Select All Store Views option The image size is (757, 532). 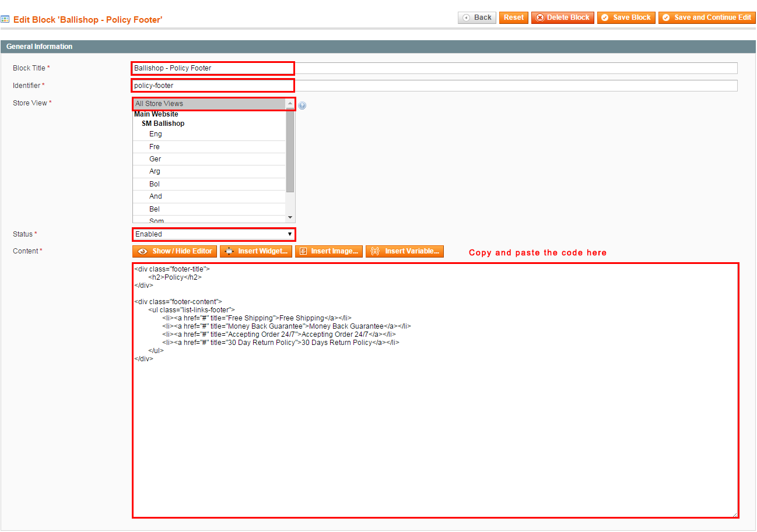coord(209,104)
